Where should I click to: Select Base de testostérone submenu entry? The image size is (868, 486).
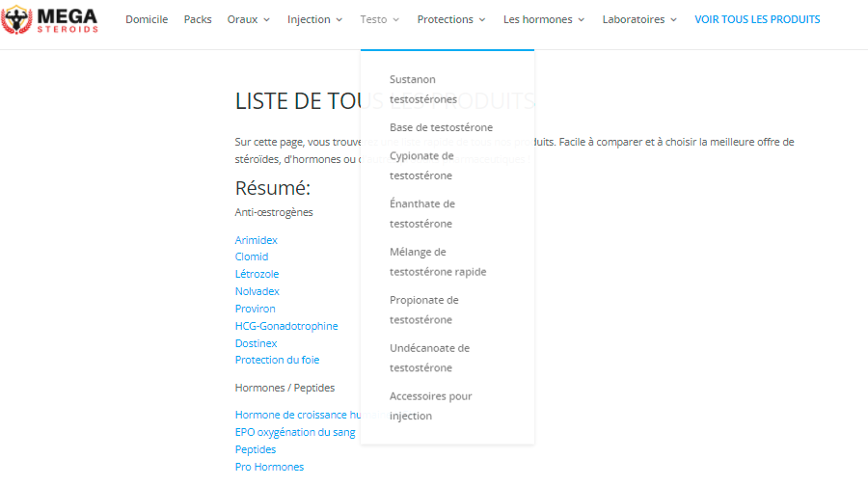(441, 127)
